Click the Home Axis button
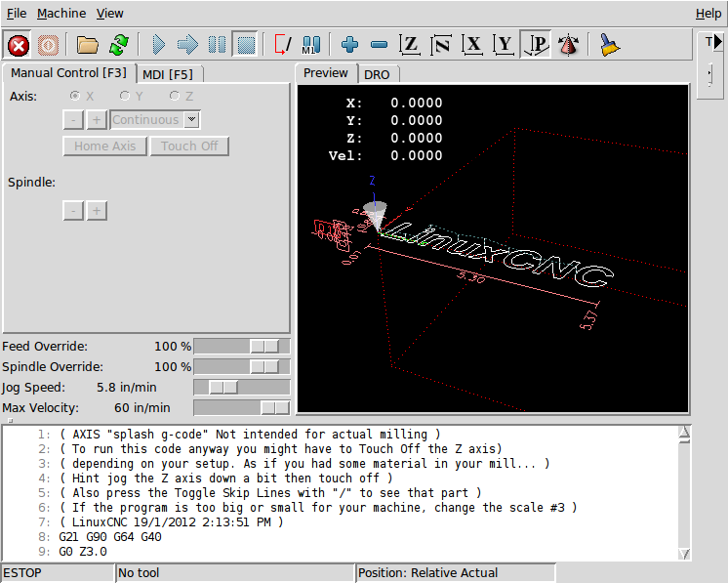The height and width of the screenshot is (583, 728). [105, 146]
